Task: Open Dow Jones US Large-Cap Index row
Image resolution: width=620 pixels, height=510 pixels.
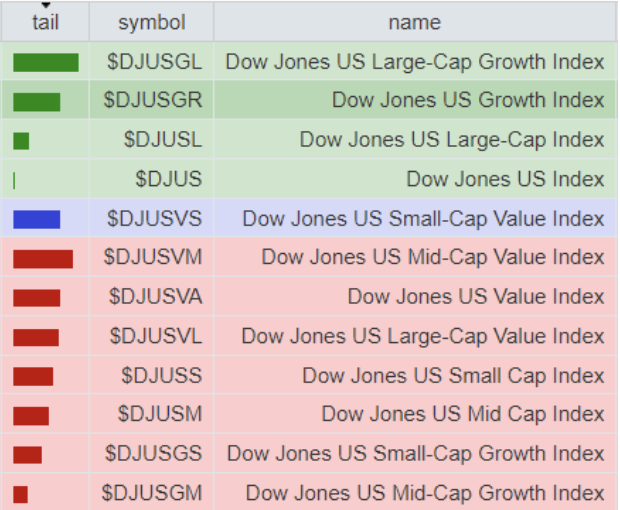Action: point(451,141)
